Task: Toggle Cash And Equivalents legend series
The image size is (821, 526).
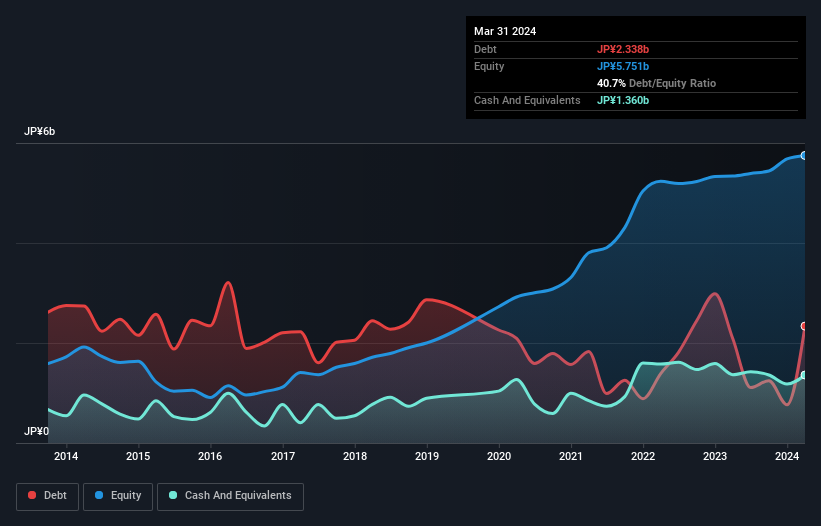Action: coord(230,496)
